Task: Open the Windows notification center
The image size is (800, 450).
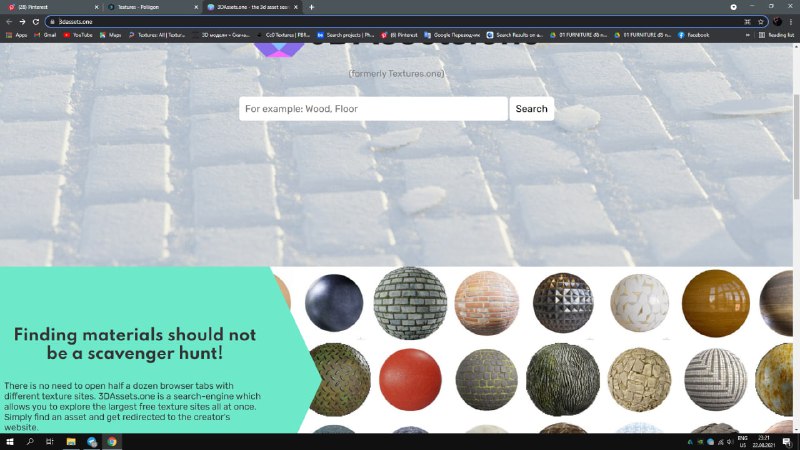Action: tap(787, 442)
